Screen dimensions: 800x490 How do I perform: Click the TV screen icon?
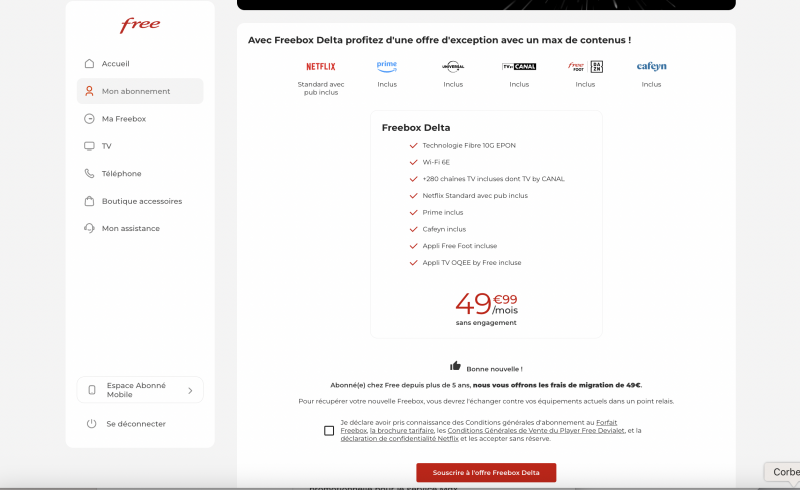click(x=90, y=146)
